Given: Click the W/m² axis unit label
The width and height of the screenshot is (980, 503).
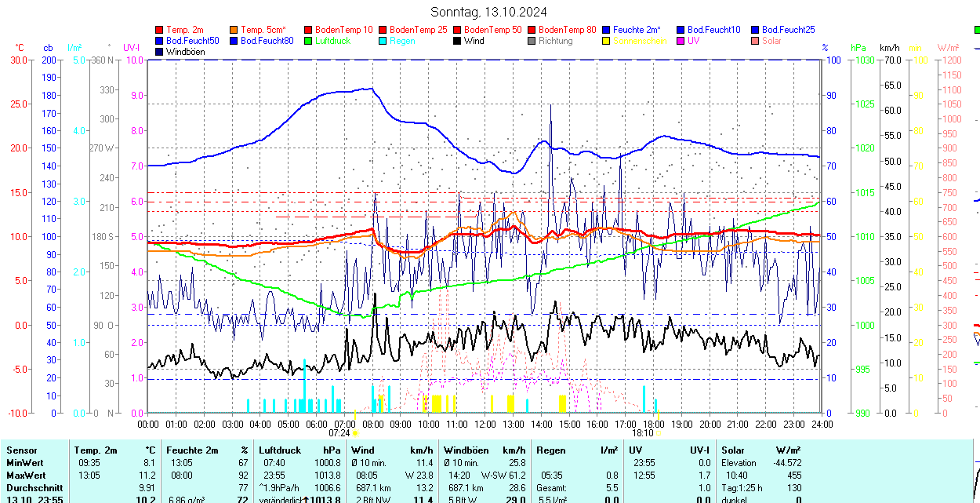Looking at the screenshot, I should 949,48.
